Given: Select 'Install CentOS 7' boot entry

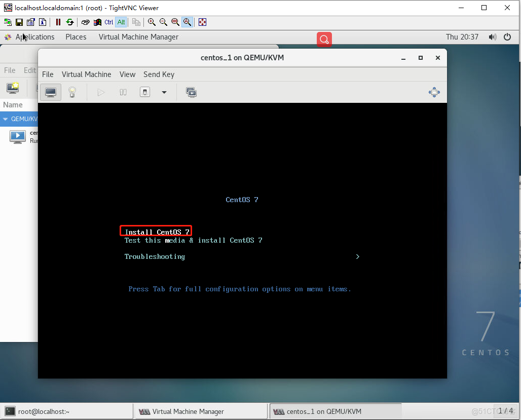Looking at the screenshot, I should (x=157, y=232).
